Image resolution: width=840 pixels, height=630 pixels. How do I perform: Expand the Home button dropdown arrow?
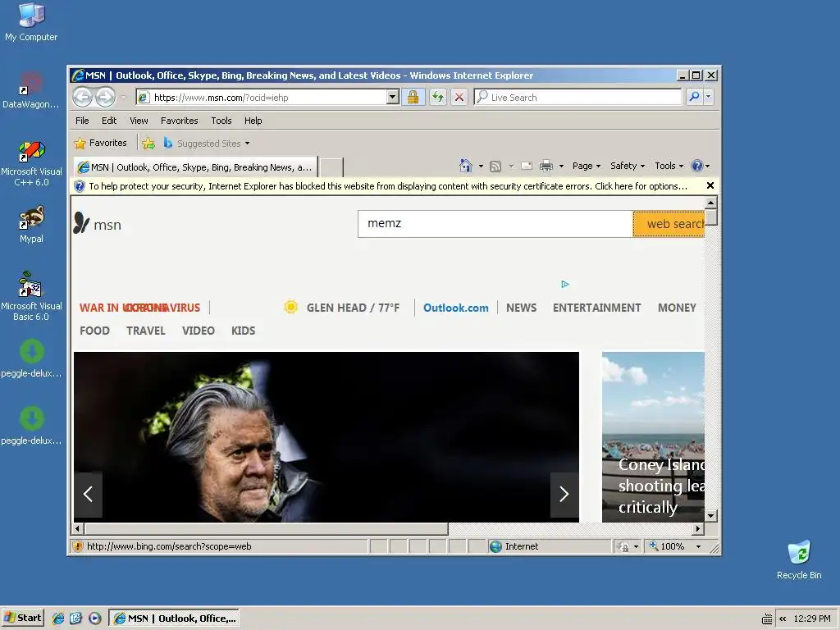pos(481,166)
